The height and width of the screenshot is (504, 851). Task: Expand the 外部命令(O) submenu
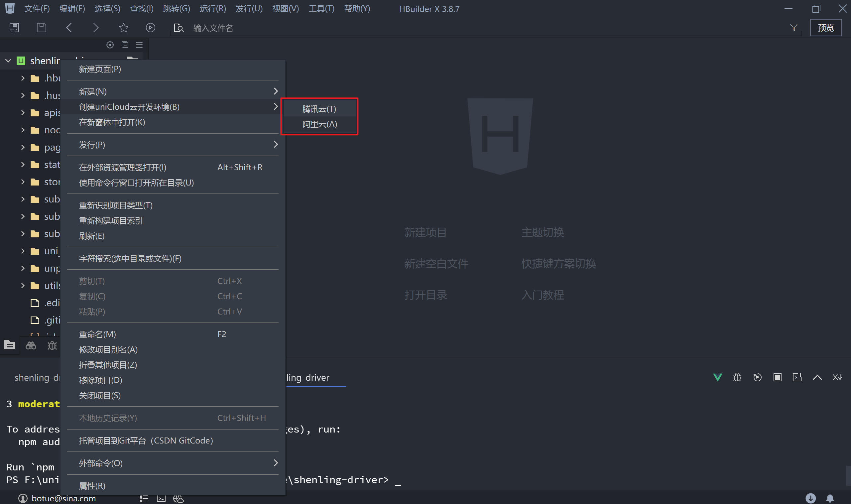click(275, 462)
